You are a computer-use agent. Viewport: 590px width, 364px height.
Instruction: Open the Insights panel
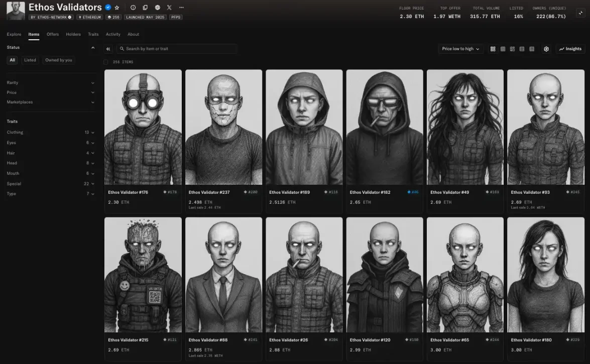click(570, 49)
